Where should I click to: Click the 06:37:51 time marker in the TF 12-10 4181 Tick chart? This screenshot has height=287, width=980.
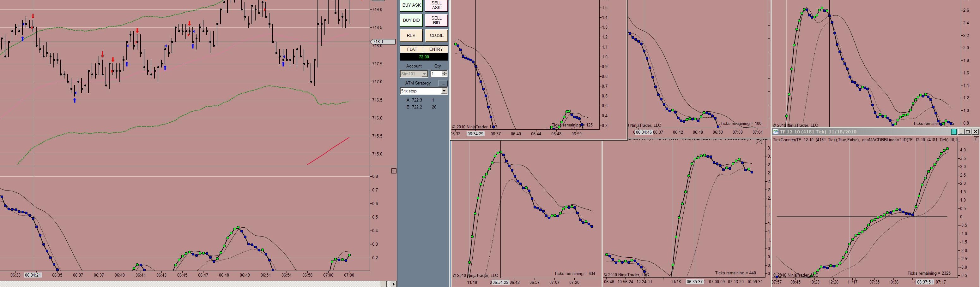[x=925, y=282]
